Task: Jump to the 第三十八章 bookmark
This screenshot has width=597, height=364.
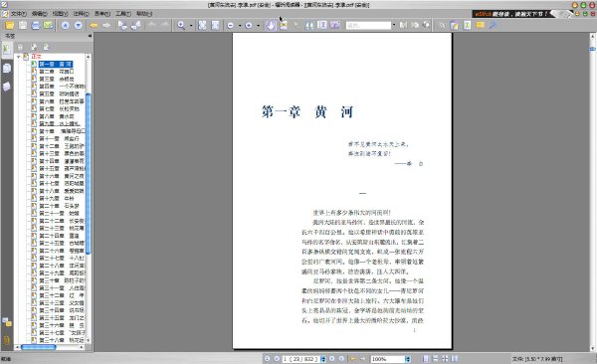Action: click(63, 340)
